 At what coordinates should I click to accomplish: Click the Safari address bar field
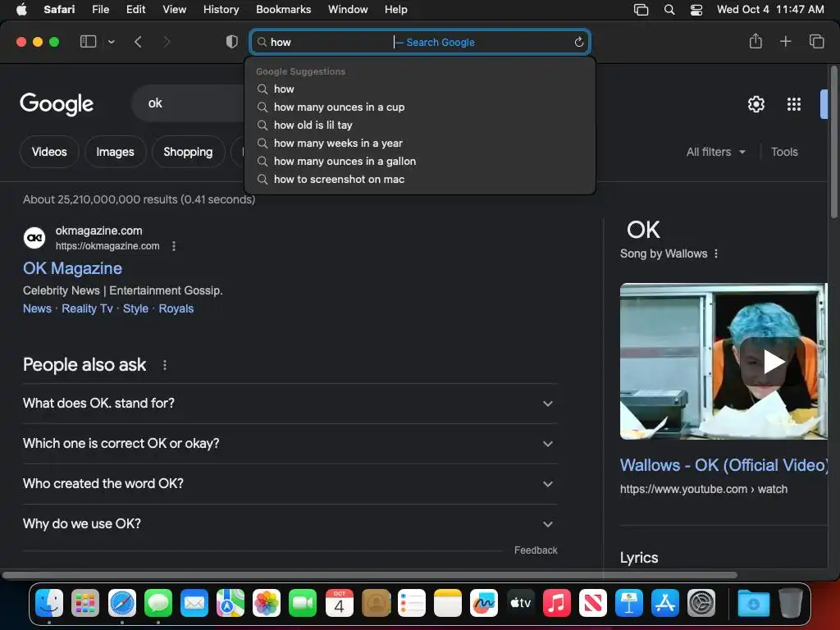(x=420, y=43)
